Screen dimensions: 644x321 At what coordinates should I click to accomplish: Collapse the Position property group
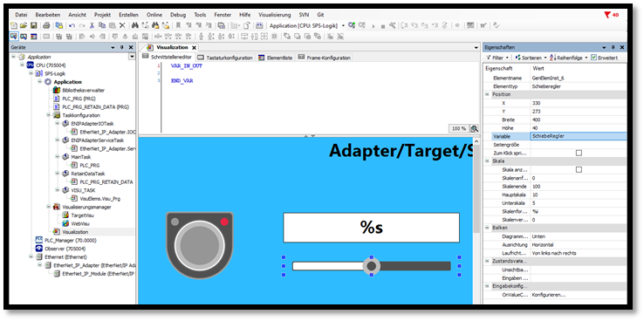click(x=488, y=94)
